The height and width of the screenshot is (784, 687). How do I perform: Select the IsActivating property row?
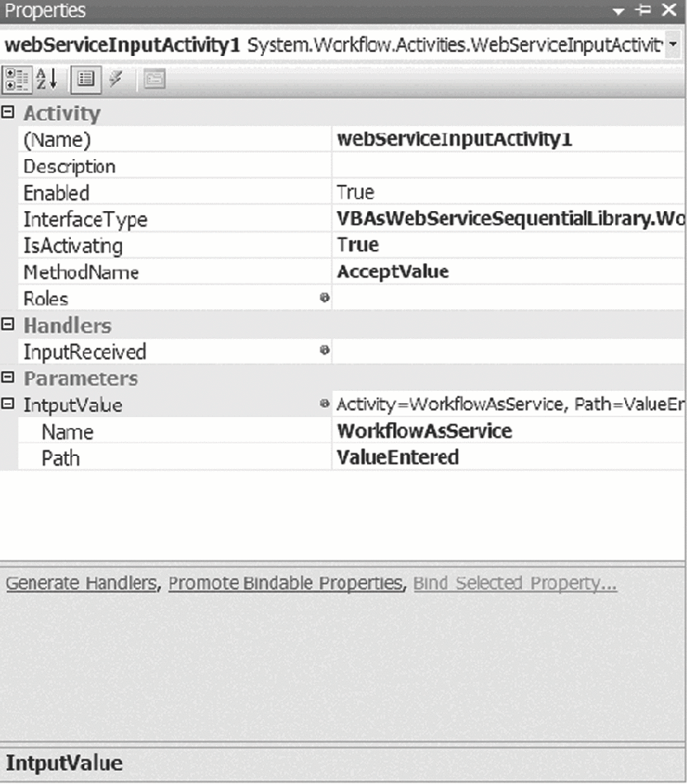73,246
